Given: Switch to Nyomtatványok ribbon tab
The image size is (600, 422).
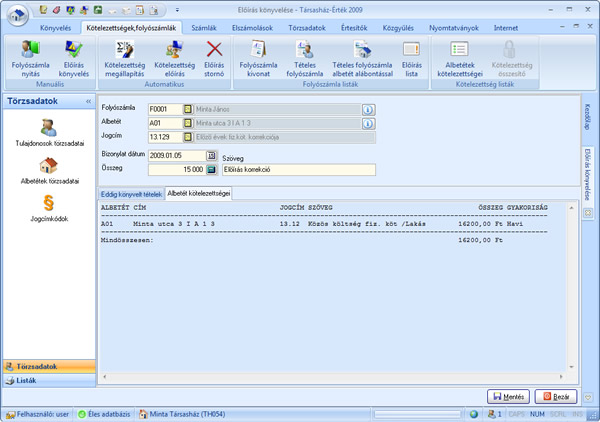Looking at the screenshot, I should pyautogui.click(x=453, y=28).
